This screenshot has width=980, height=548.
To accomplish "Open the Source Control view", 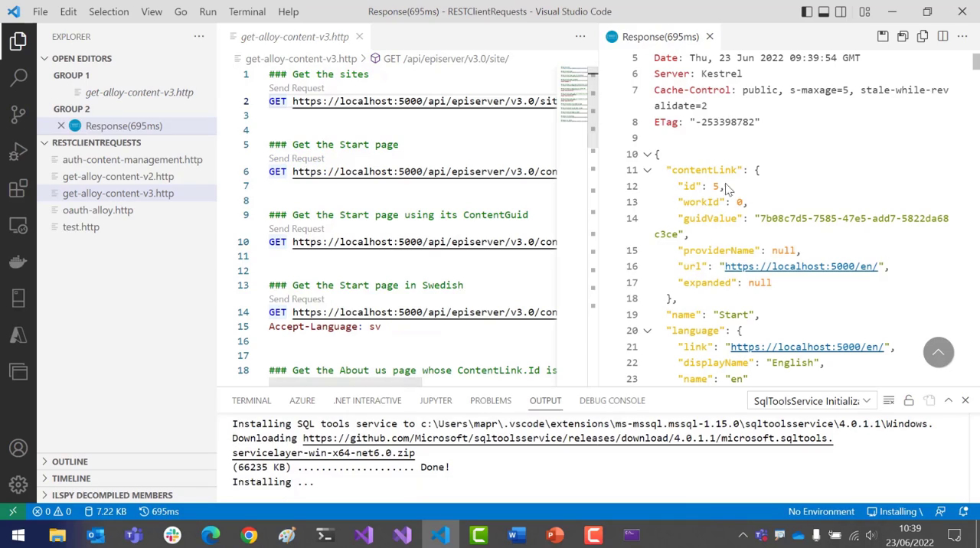I will (x=18, y=114).
